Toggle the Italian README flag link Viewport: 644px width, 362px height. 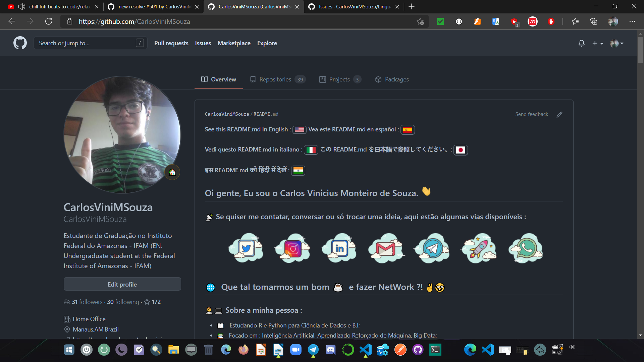[x=311, y=150]
